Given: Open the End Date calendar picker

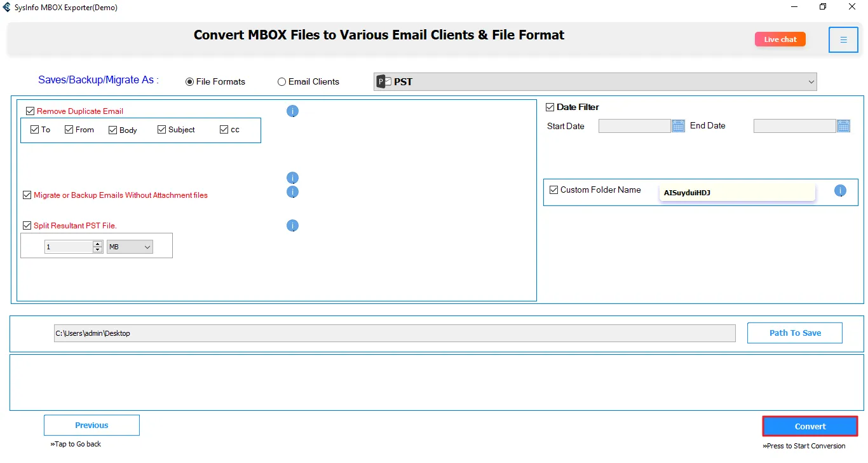Looking at the screenshot, I should 843,126.
